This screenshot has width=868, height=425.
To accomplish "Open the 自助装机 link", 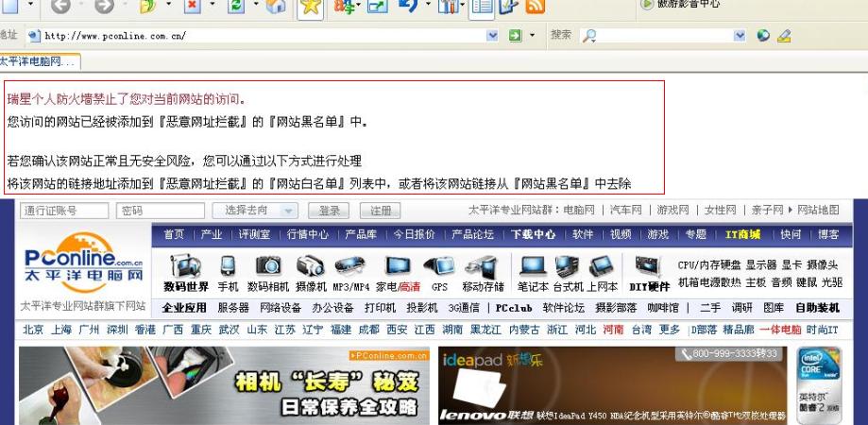I will tap(818, 308).
